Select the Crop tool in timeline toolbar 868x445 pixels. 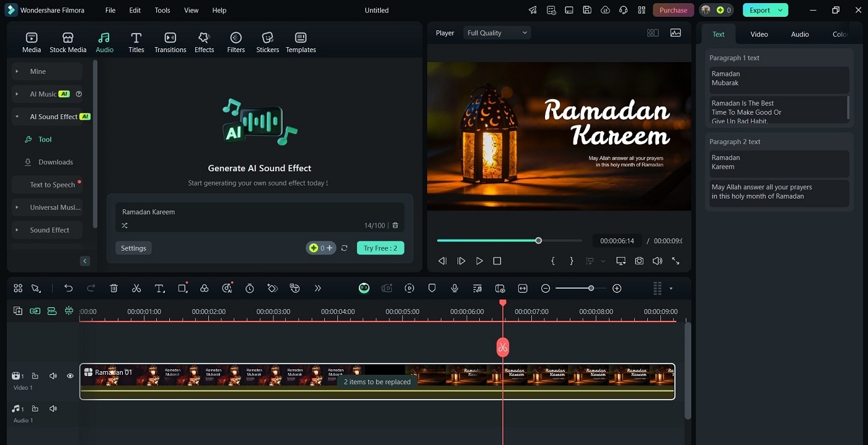coord(182,289)
